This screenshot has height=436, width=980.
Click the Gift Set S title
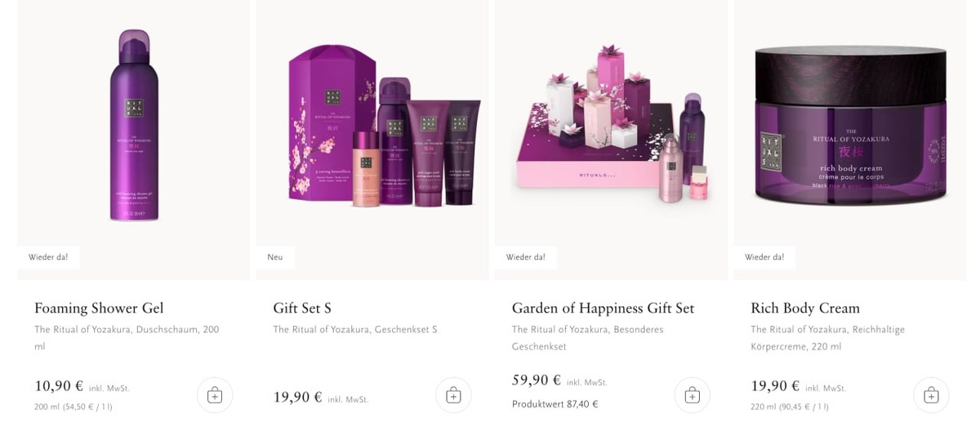[302, 308]
